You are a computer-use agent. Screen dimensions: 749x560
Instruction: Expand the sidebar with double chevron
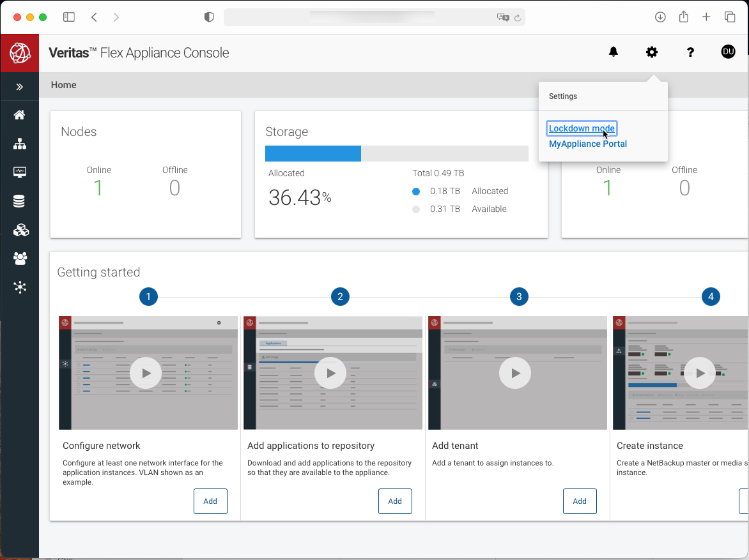click(20, 87)
